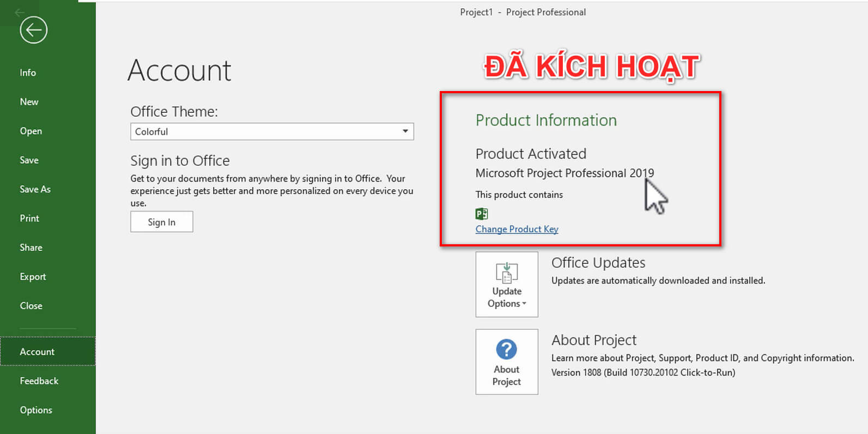Go to the Open page

31,131
